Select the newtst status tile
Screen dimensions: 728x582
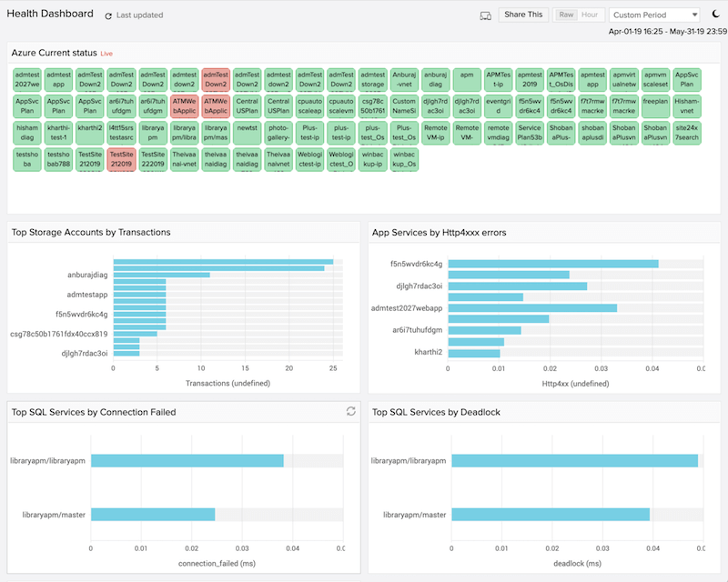tap(247, 133)
